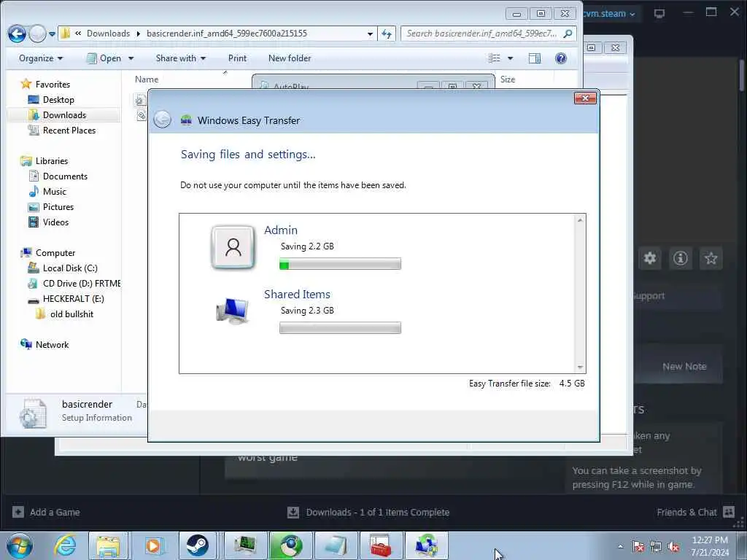Viewport: 747px width, 560px height.
Task: Click the basicrender Setup Information file icon
Action: (33, 413)
